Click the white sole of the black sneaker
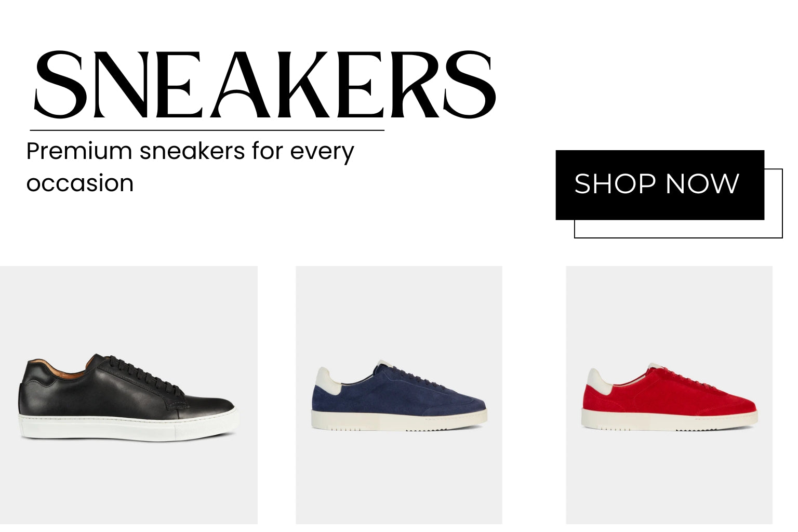The image size is (798, 532). [x=129, y=427]
